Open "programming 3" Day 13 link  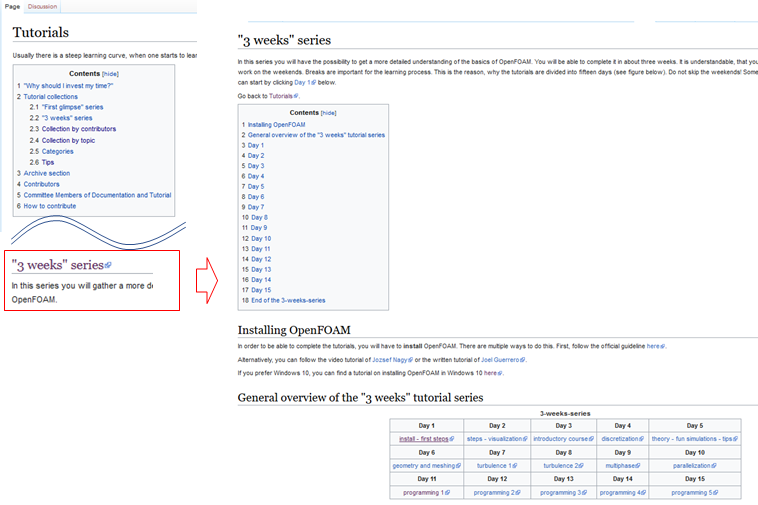point(560,493)
